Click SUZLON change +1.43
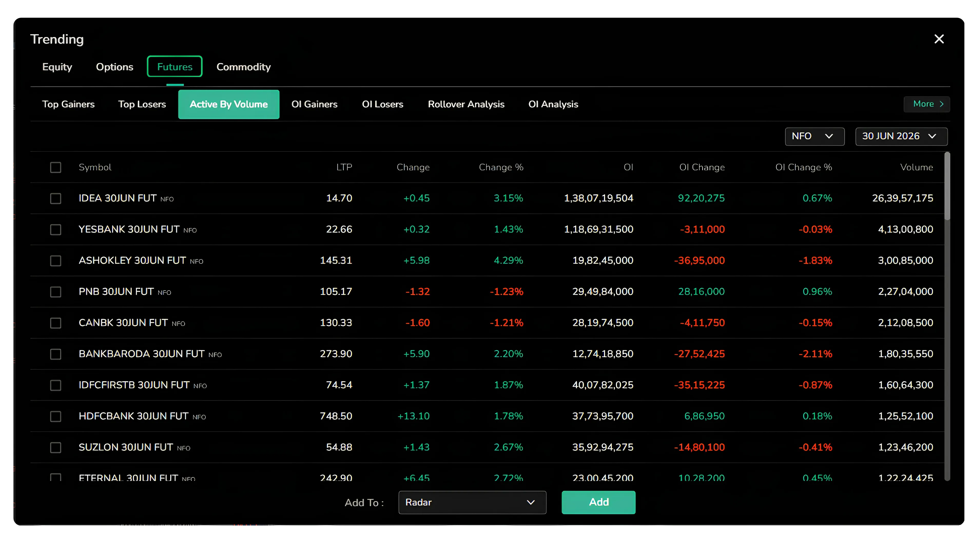980x546 pixels. pyautogui.click(x=416, y=447)
